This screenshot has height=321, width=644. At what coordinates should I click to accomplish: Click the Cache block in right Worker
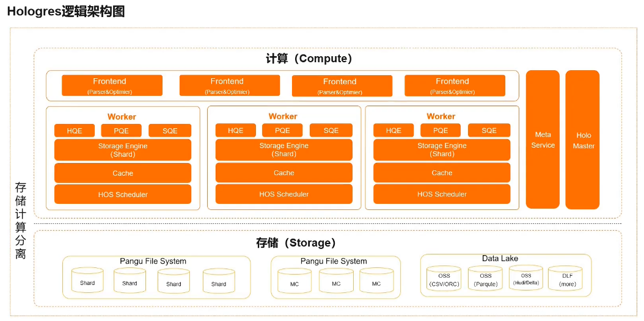pyautogui.click(x=442, y=173)
